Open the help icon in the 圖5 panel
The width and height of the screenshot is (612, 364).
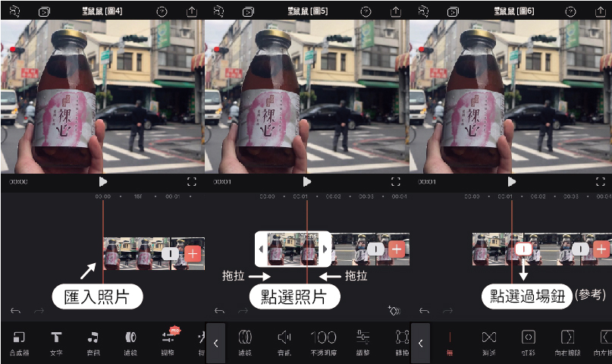tap(366, 11)
